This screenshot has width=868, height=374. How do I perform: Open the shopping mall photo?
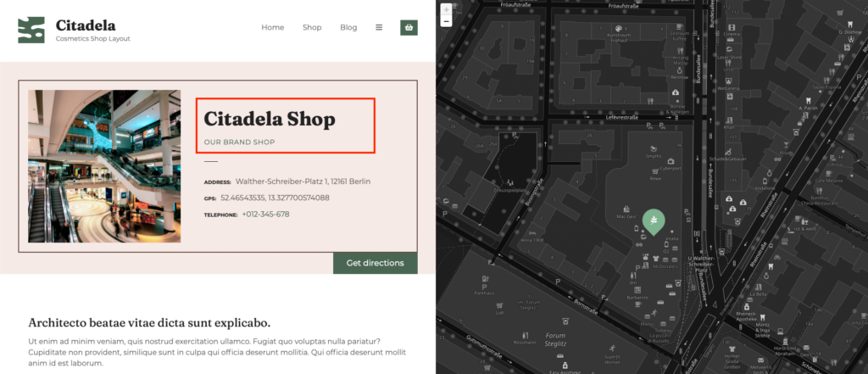click(104, 166)
